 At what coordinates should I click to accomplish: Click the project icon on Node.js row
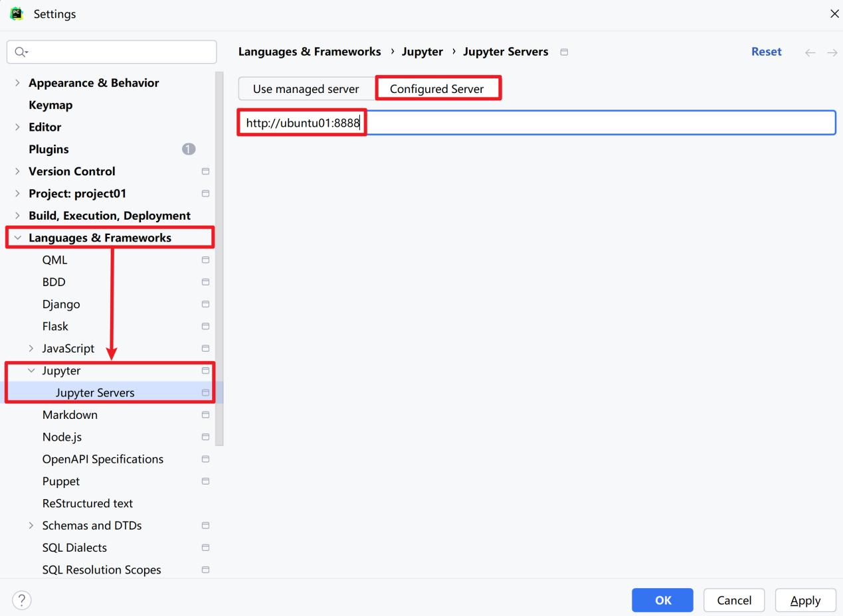tap(205, 437)
